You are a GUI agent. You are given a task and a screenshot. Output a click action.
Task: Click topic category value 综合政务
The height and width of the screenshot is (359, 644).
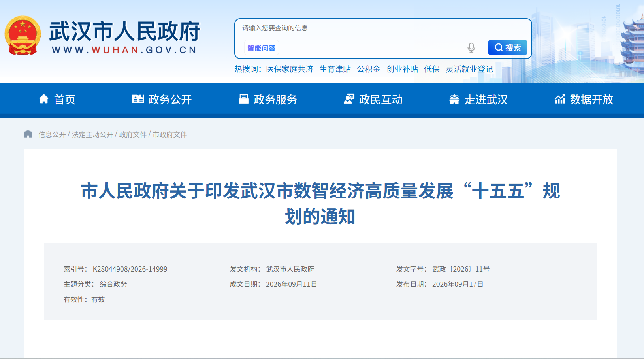(113, 284)
